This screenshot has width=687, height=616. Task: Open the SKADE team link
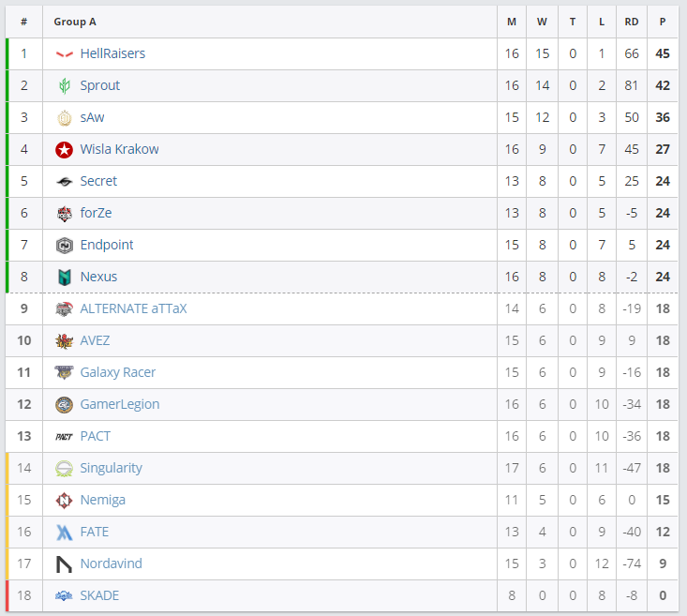[99, 595]
